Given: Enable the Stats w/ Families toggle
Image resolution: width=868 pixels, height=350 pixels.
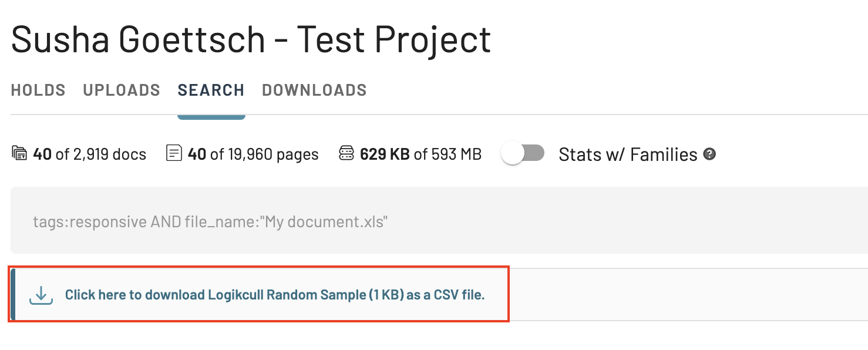Looking at the screenshot, I should point(523,154).
